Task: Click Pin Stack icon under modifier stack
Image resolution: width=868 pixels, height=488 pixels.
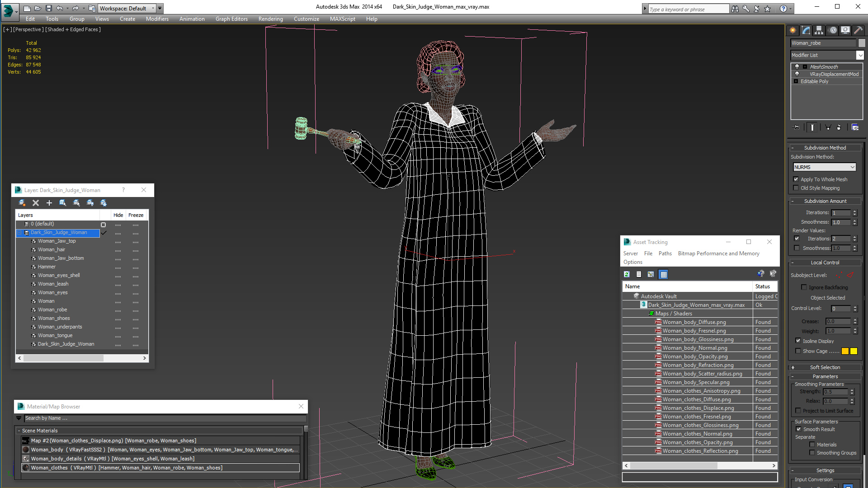Action: coord(797,127)
